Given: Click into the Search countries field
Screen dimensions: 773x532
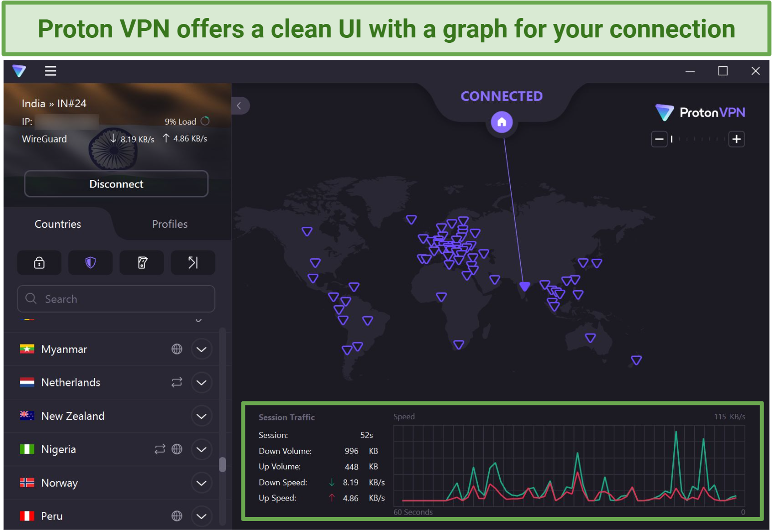Looking at the screenshot, I should 116,299.
